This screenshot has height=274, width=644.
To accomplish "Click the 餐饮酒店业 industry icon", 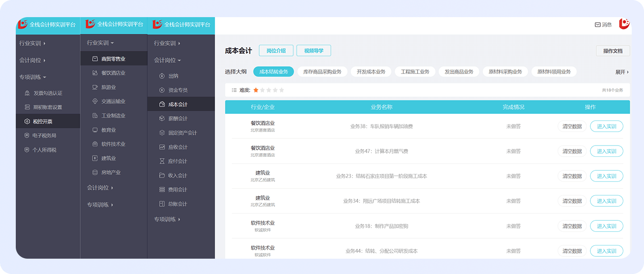I will (x=95, y=73).
